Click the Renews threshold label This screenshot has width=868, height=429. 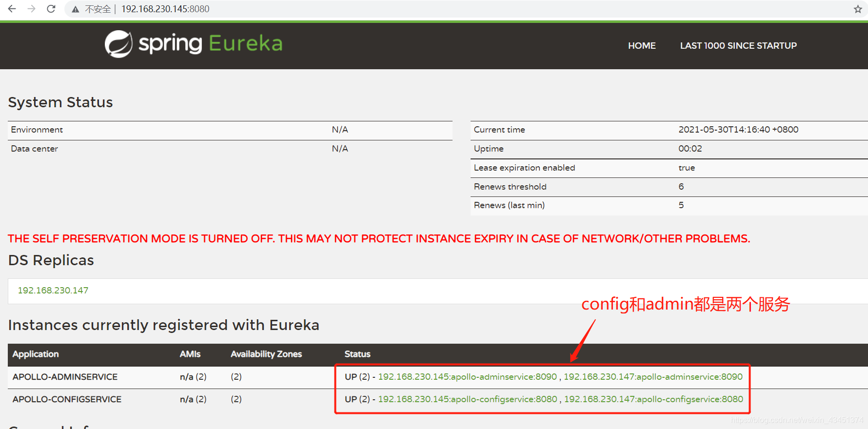pos(510,187)
